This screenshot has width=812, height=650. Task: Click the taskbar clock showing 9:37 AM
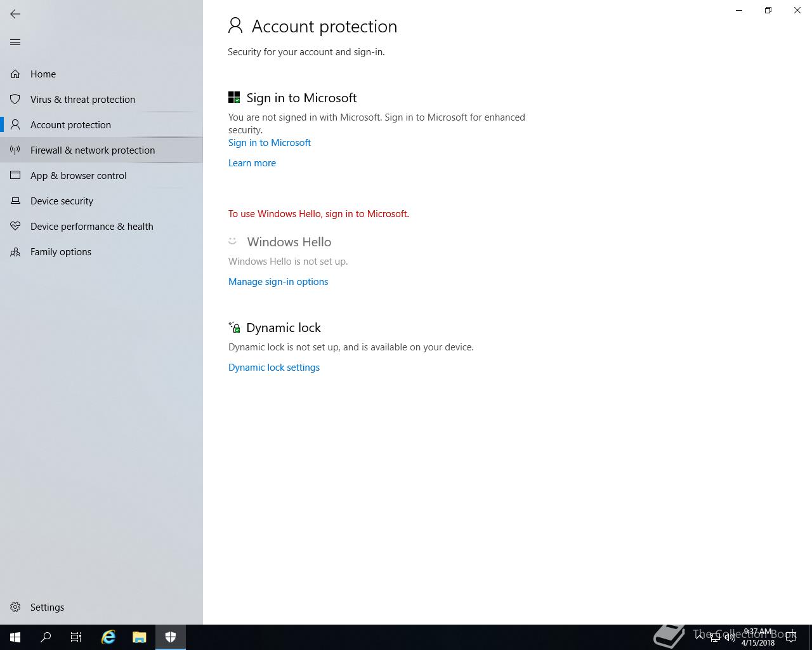(757, 637)
